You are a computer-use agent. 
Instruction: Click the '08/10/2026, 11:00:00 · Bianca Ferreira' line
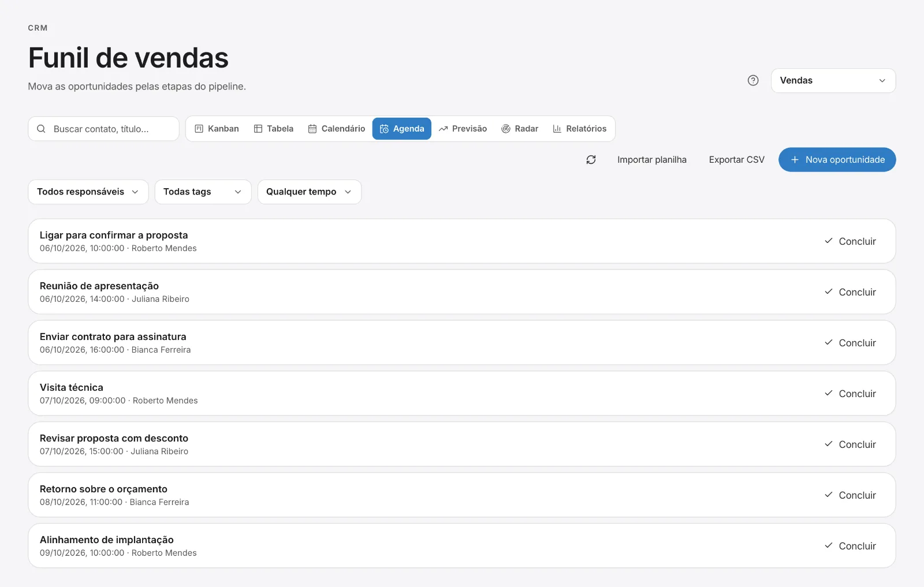(114, 502)
